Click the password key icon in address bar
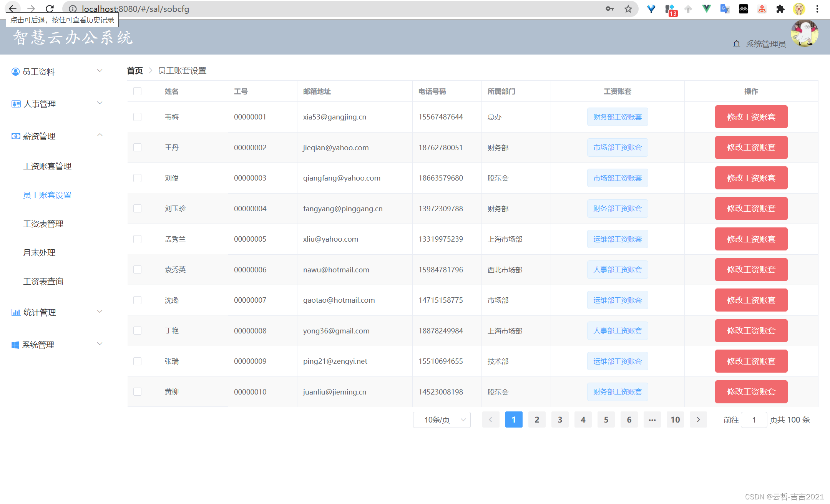Image resolution: width=830 pixels, height=504 pixels. point(609,9)
